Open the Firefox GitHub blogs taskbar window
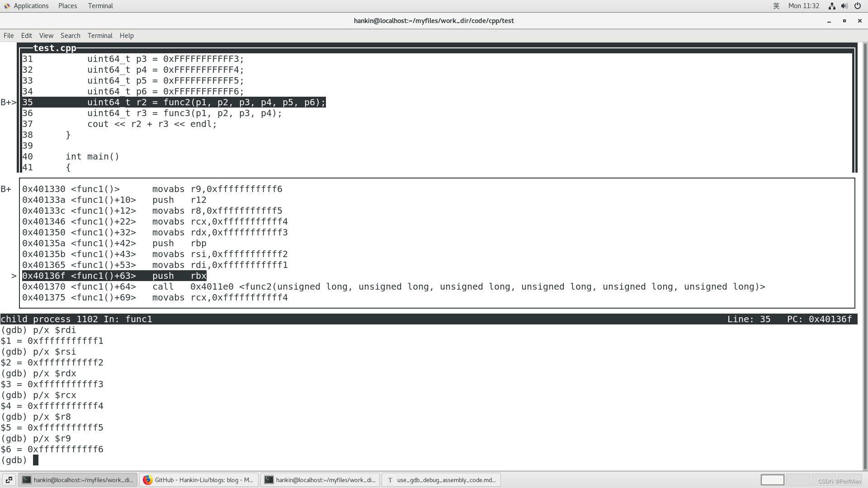The image size is (868, 488). 199,480
